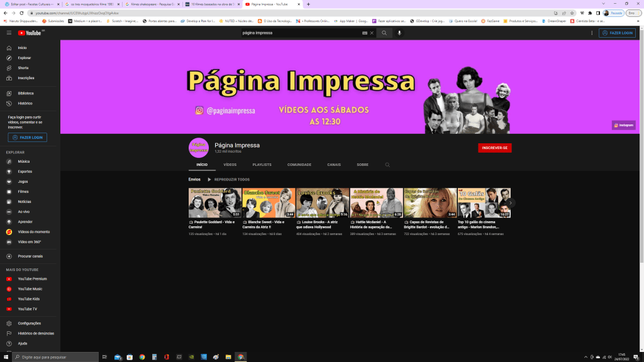Open the YouTube hamburger guide menu
This screenshot has height=362, width=644.
coord(9,33)
